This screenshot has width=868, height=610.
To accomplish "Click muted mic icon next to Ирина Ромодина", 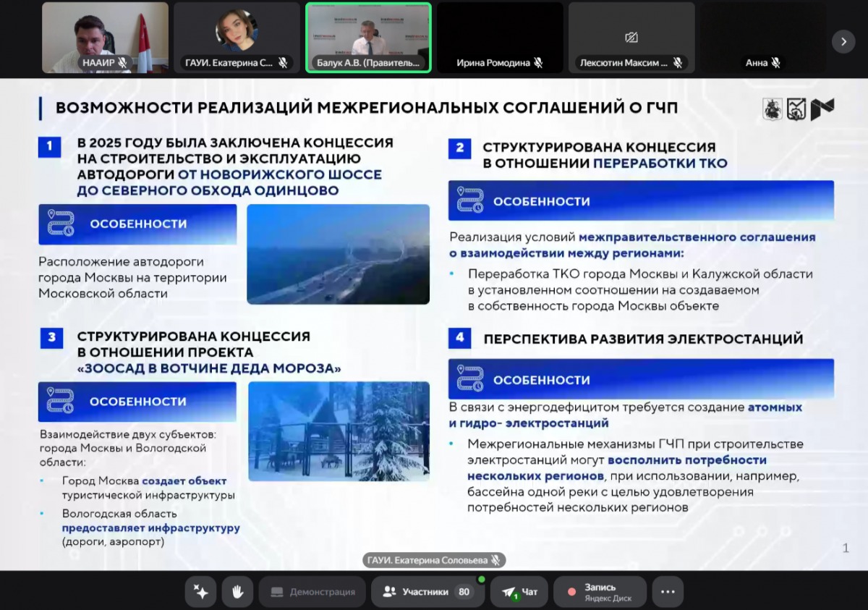I will [538, 63].
